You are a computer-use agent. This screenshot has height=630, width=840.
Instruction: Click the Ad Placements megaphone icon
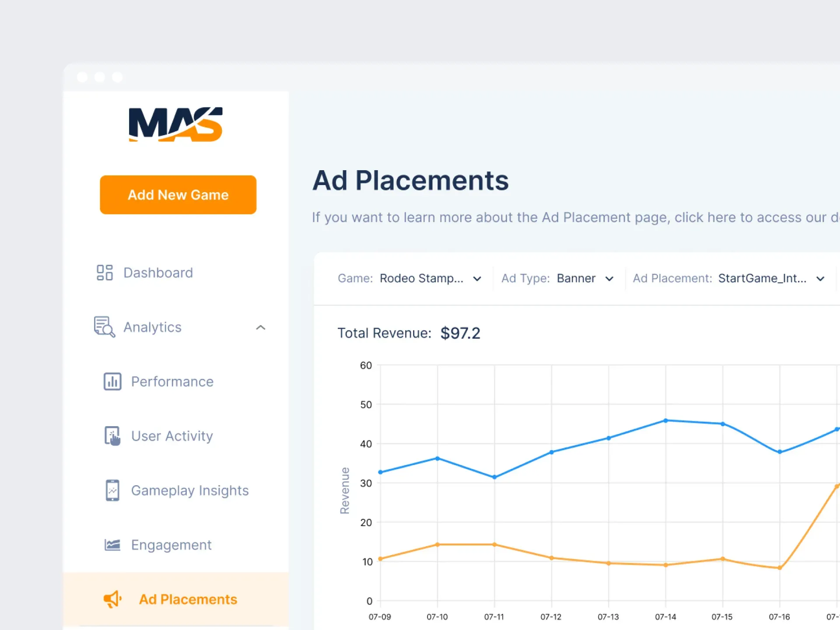click(x=112, y=599)
